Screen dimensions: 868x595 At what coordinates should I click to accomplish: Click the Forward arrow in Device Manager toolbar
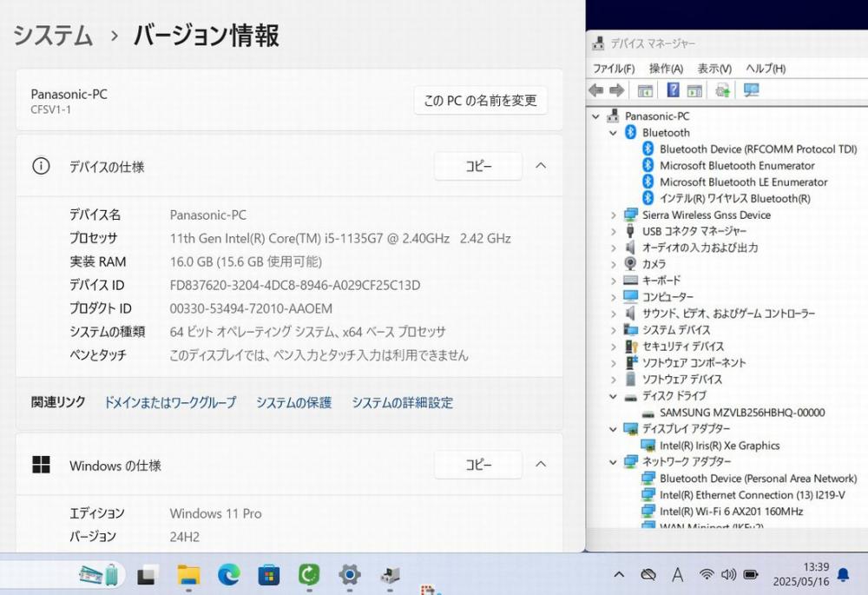(616, 90)
